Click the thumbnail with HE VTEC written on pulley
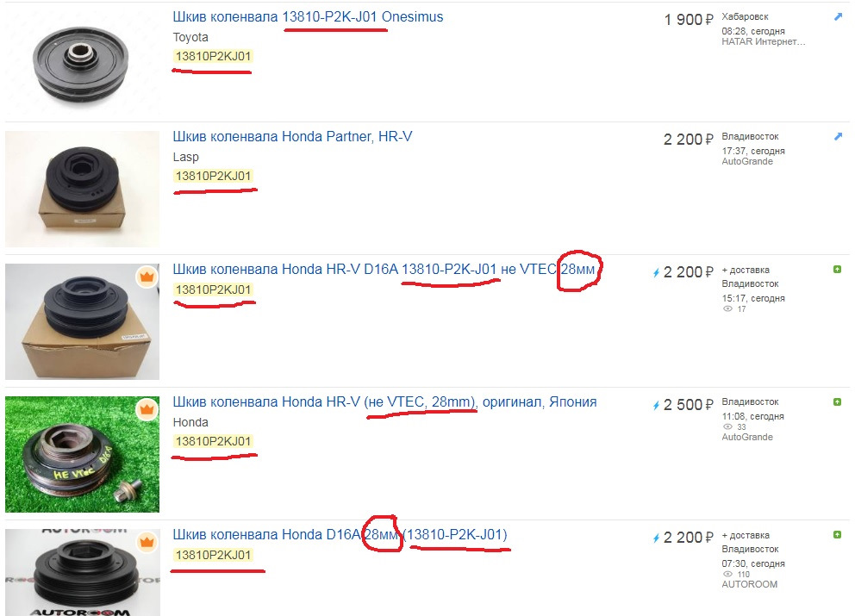Image resolution: width=855 pixels, height=616 pixels. [82, 454]
